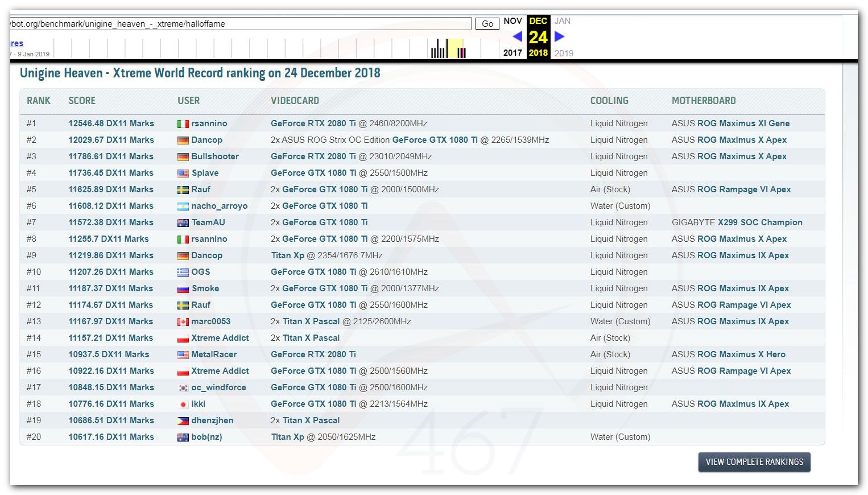The width and height of the screenshot is (868, 495).
Task: Jump to the NOV capture month
Action: pyautogui.click(x=512, y=21)
